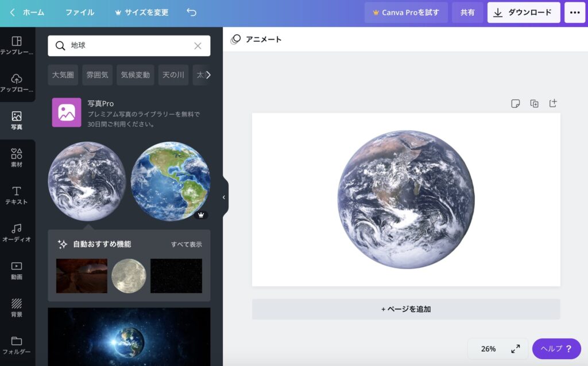Screen dimensions: 588x366
Task: Click the 地球 search field
Action: pos(129,46)
